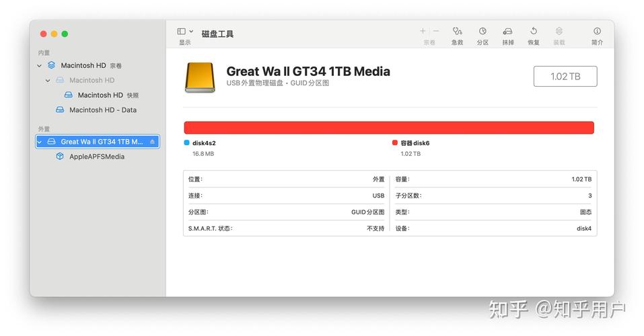Click the red disk usage bar
644x336 pixels.
[x=389, y=128]
